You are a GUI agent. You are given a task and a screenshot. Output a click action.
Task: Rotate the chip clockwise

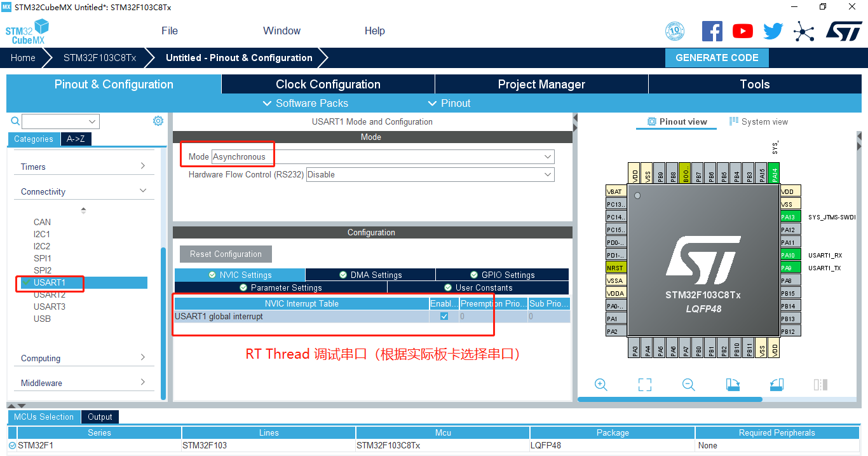click(x=733, y=384)
